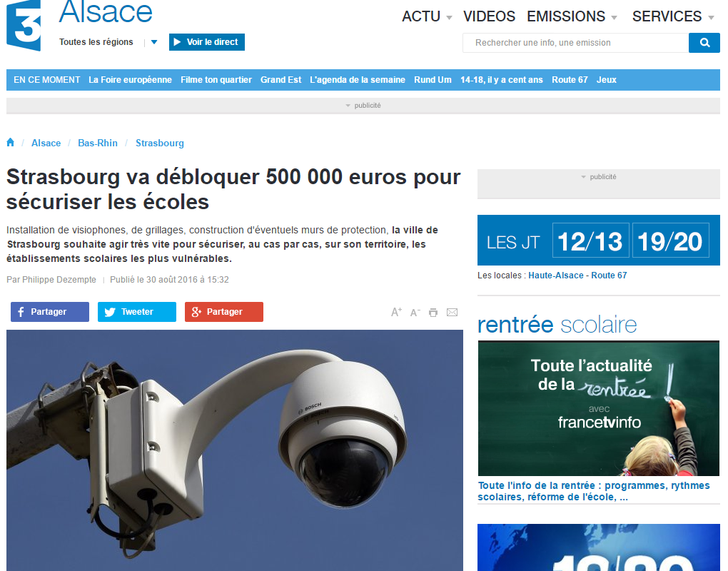Open the Bas-Rhin breadcrumb link
This screenshot has height=571, width=728.
98,143
